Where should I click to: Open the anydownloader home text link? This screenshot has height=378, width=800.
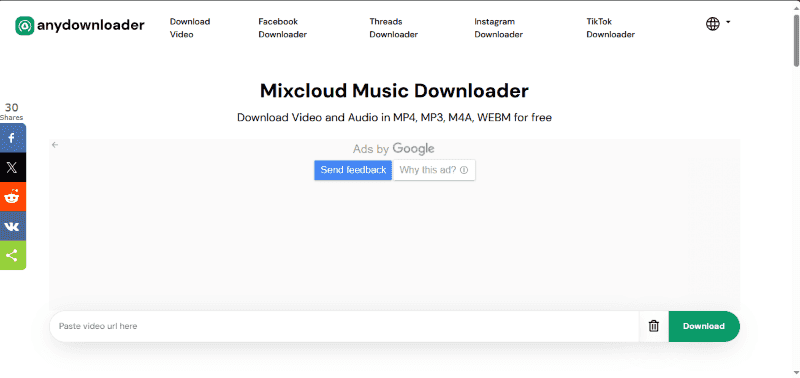pos(91,25)
